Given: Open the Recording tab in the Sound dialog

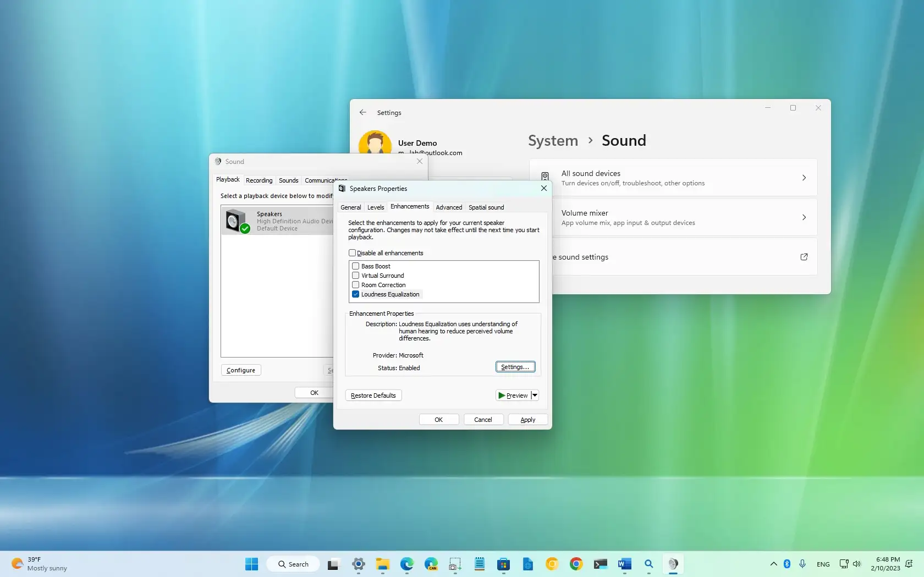Looking at the screenshot, I should [x=259, y=180].
